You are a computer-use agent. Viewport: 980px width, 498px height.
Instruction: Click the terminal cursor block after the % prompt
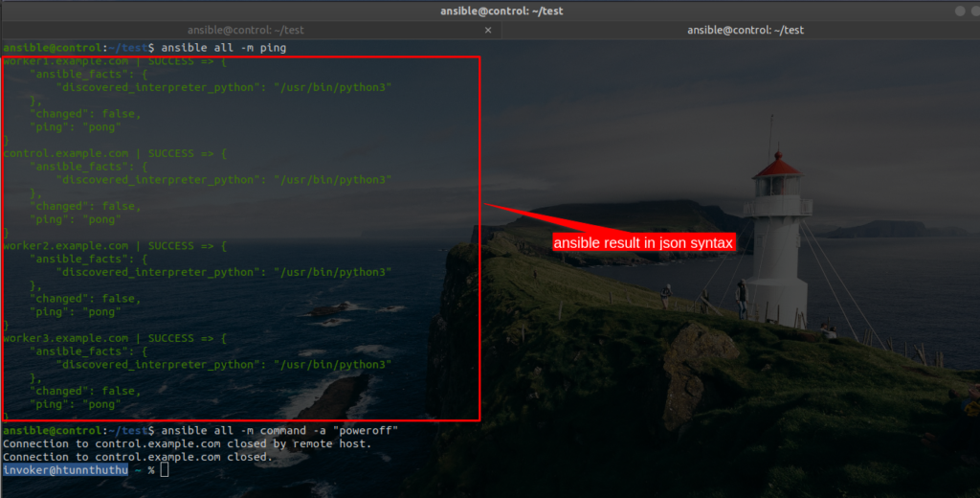pyautogui.click(x=165, y=470)
